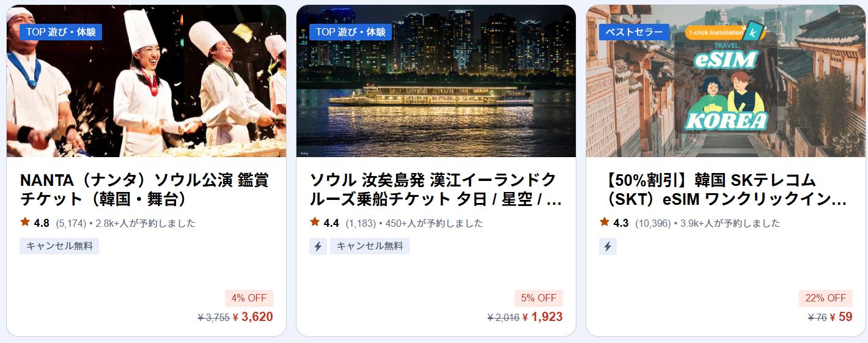The image size is (868, 343).
Task: Open the Han River night cruise photo
Action: pos(436,81)
